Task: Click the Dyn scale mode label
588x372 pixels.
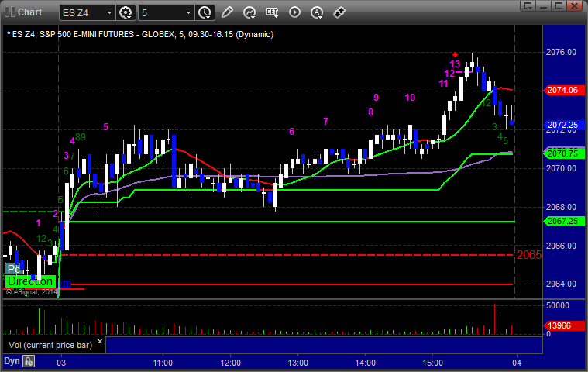Action: coord(12,361)
